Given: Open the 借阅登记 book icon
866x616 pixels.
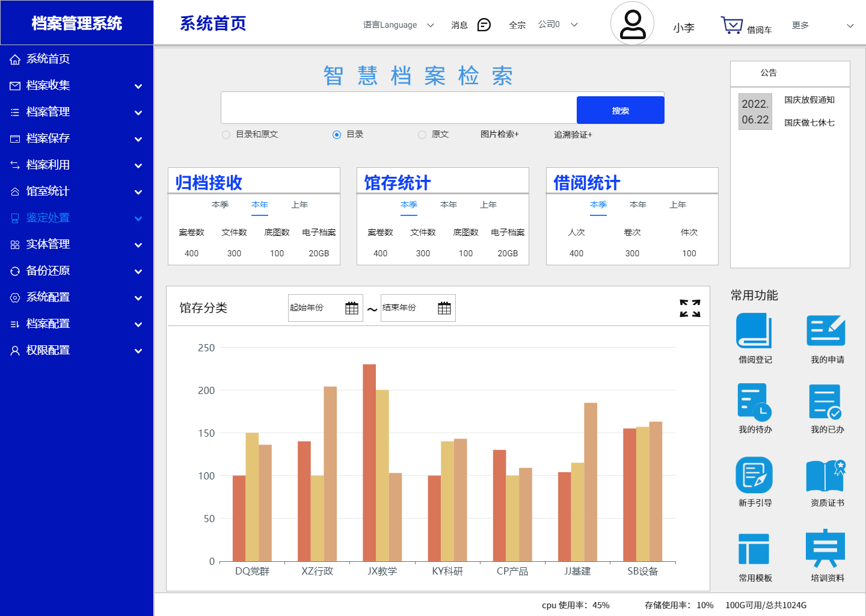Looking at the screenshot, I should [x=754, y=331].
